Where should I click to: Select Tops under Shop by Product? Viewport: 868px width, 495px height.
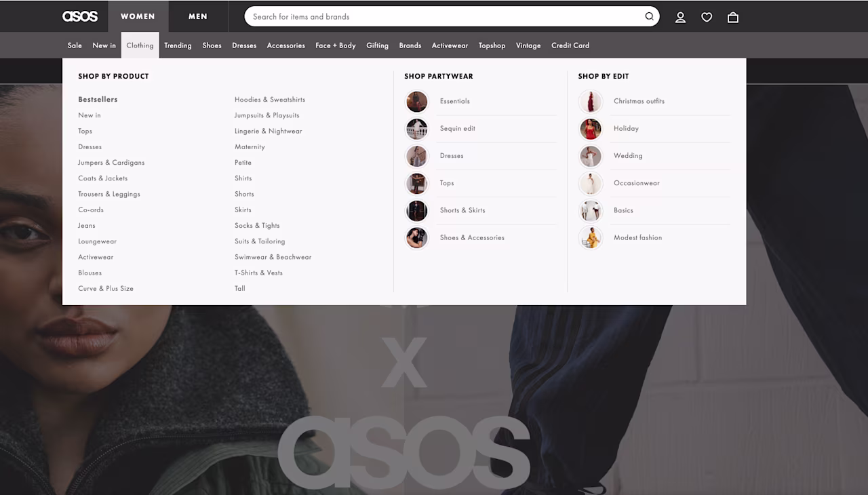(85, 131)
